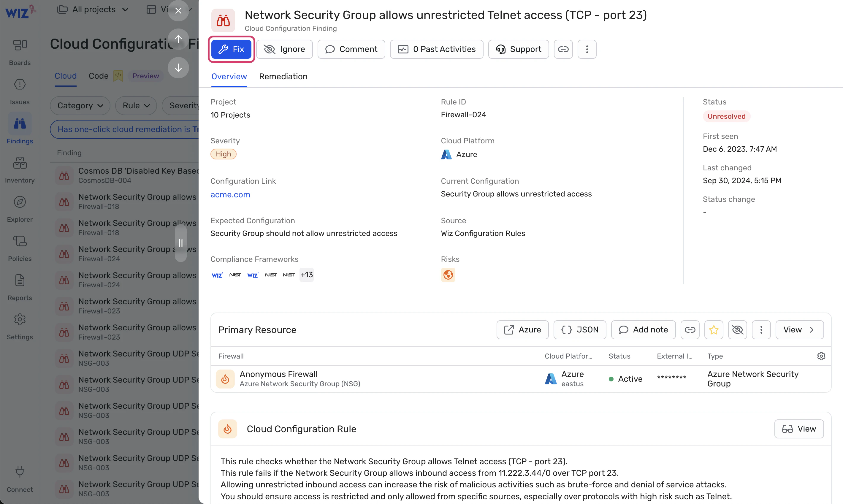Switch to the Overview tab
The width and height of the screenshot is (843, 504).
click(229, 76)
